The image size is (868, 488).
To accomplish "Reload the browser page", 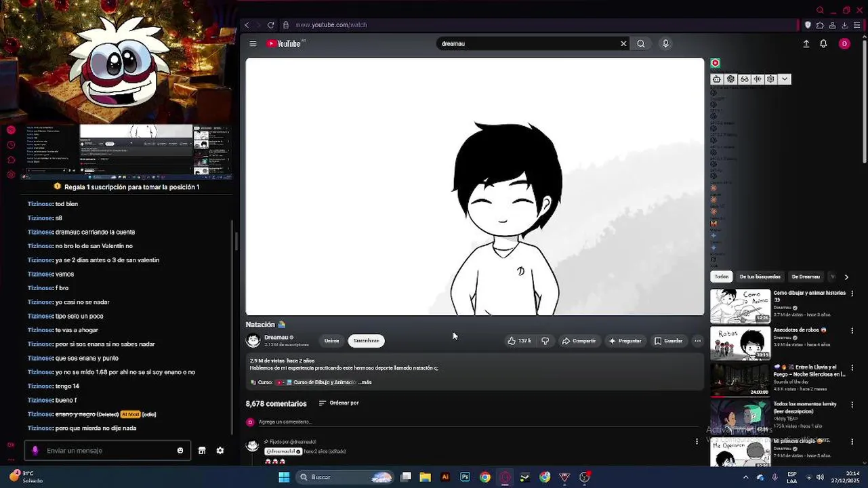I will 271,25.
